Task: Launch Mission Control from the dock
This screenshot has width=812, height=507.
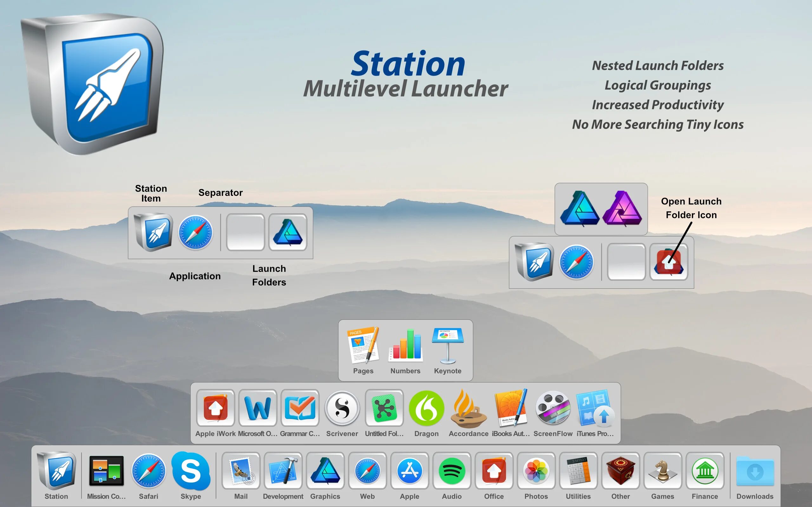Action: (x=106, y=471)
